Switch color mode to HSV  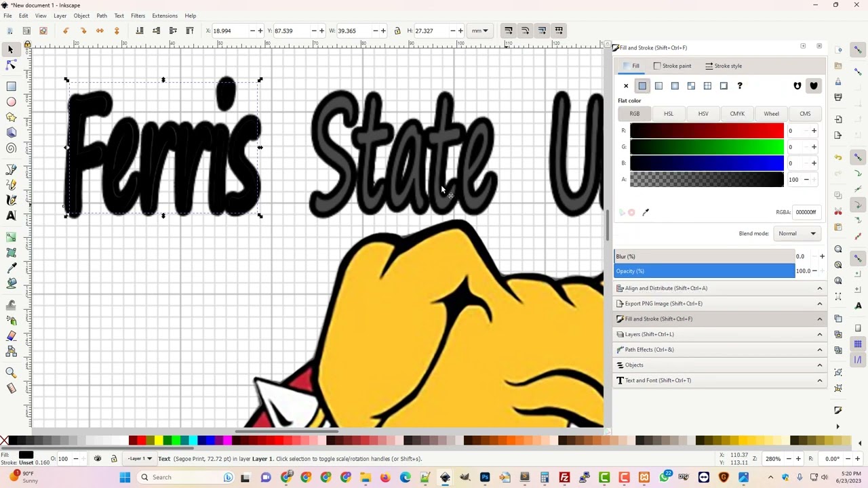pos(703,114)
